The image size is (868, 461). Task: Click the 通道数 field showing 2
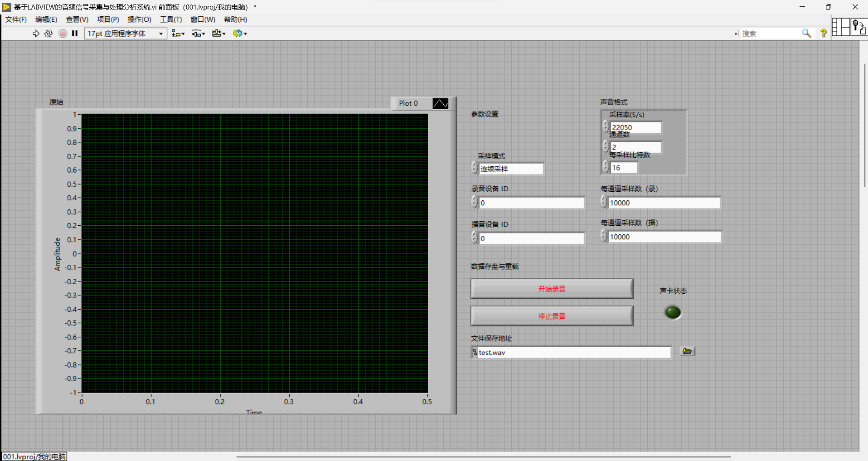click(635, 147)
